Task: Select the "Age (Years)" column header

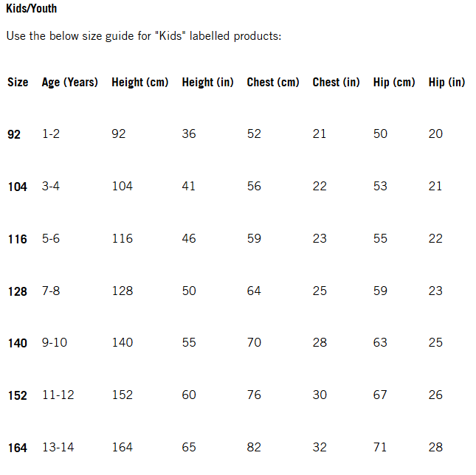Action: click(x=70, y=82)
